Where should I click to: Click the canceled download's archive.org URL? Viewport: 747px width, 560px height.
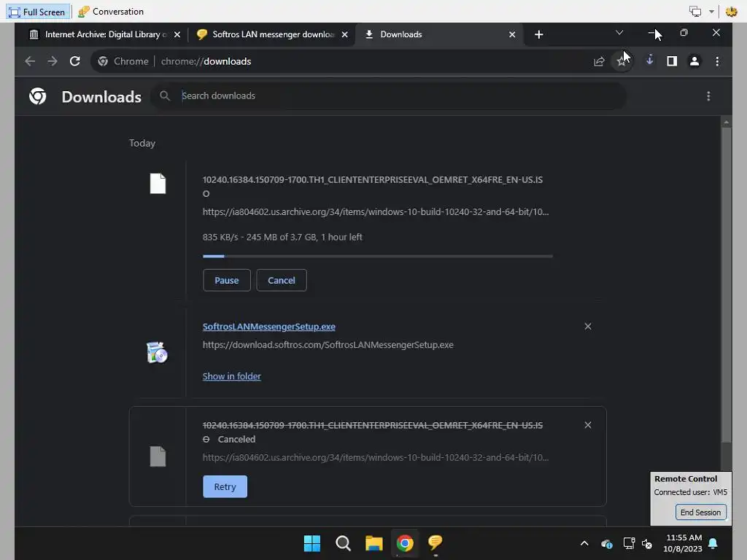(x=376, y=458)
